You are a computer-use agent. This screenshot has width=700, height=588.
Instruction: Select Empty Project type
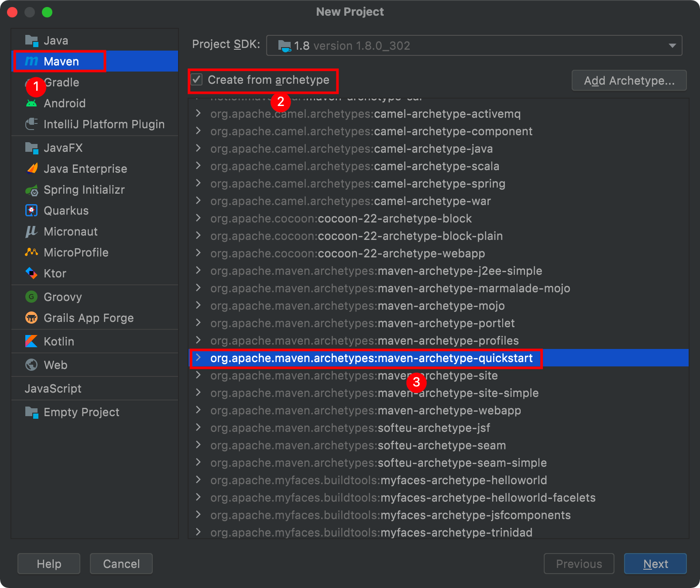pyautogui.click(x=95, y=412)
